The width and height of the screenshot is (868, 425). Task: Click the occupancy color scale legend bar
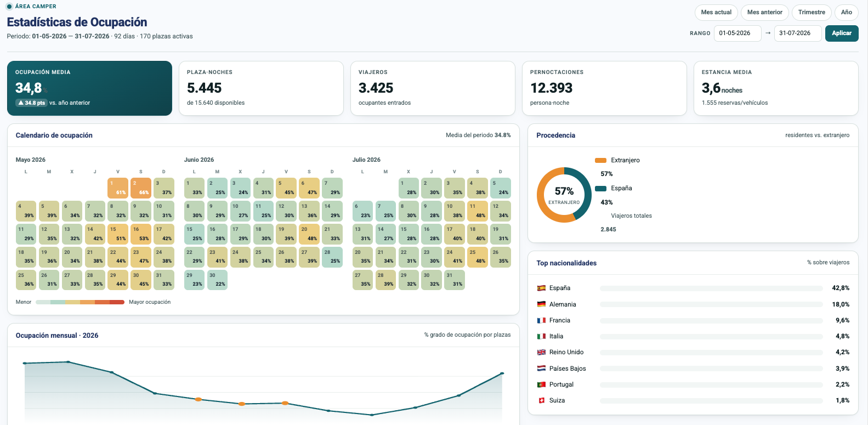(80, 302)
